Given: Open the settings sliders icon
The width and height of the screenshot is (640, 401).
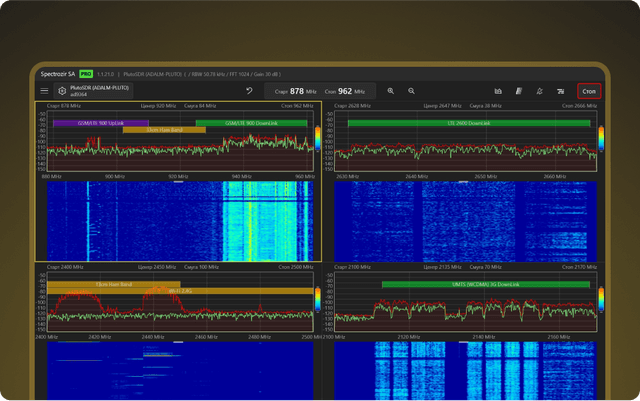Looking at the screenshot, I should [x=561, y=91].
